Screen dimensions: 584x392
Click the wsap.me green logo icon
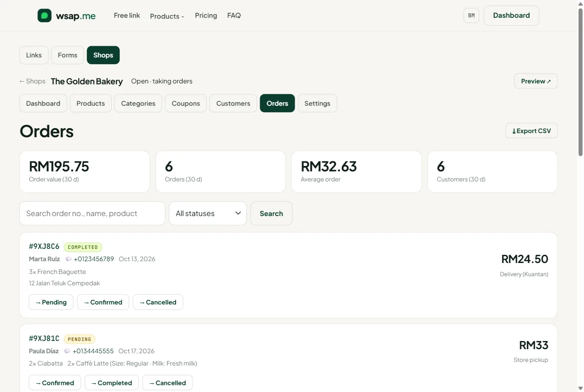pyautogui.click(x=44, y=15)
